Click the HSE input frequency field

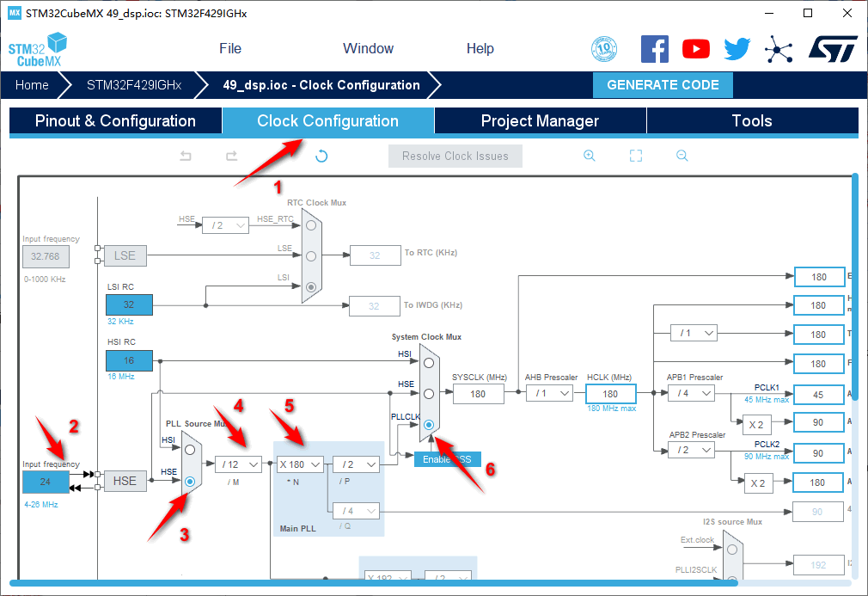pos(46,482)
